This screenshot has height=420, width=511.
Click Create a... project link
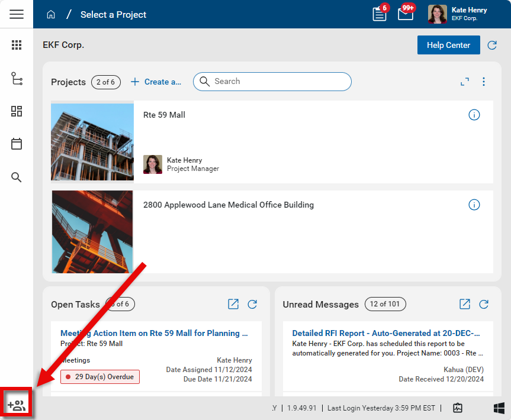click(x=156, y=82)
